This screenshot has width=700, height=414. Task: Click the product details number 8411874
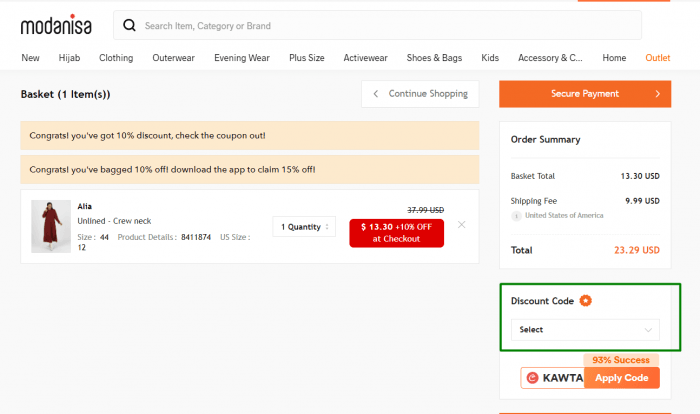(x=196, y=237)
